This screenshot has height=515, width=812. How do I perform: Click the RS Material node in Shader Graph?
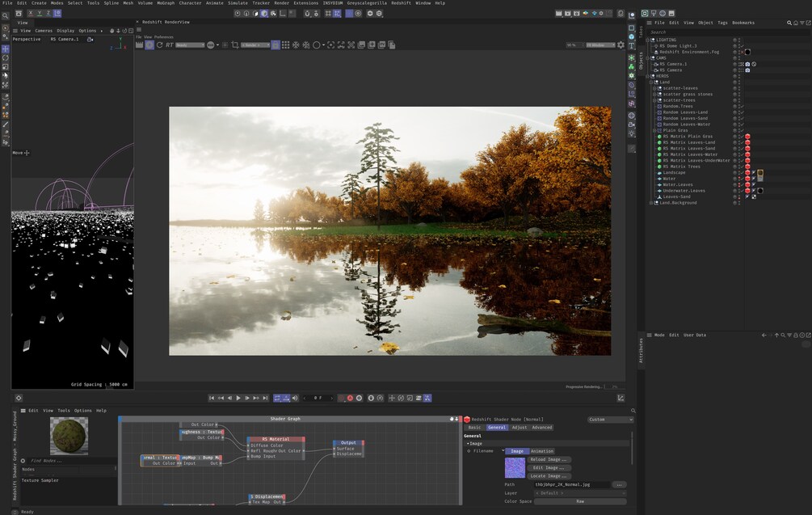point(276,439)
